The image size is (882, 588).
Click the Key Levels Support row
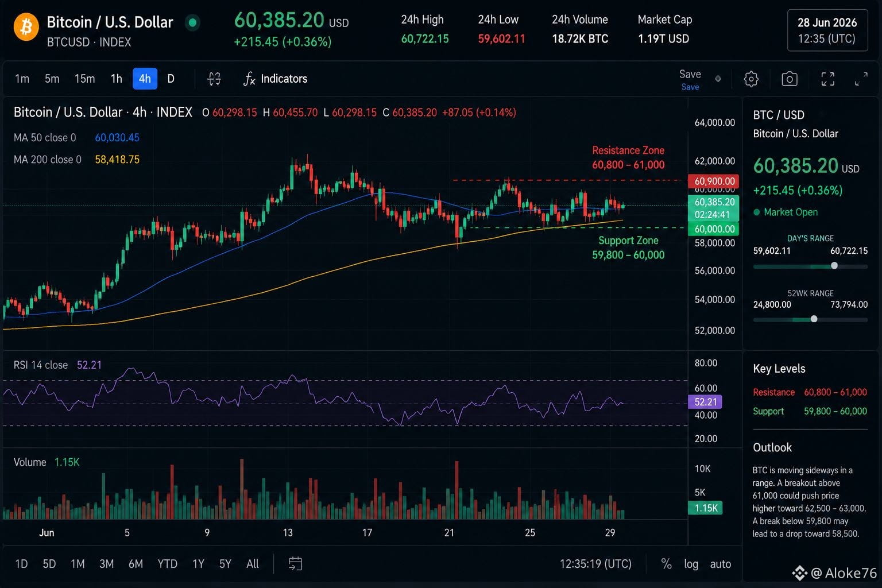[810, 411]
